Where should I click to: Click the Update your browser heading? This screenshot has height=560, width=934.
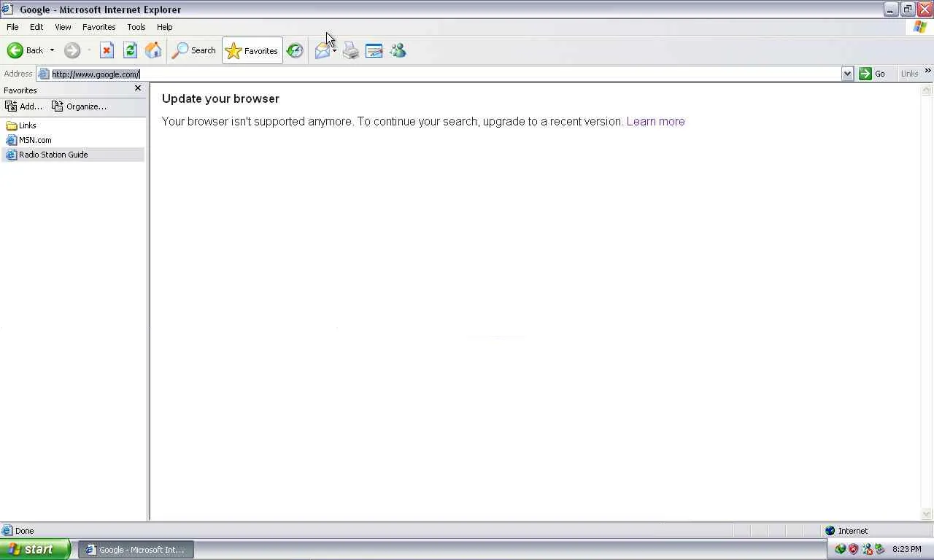220,98
